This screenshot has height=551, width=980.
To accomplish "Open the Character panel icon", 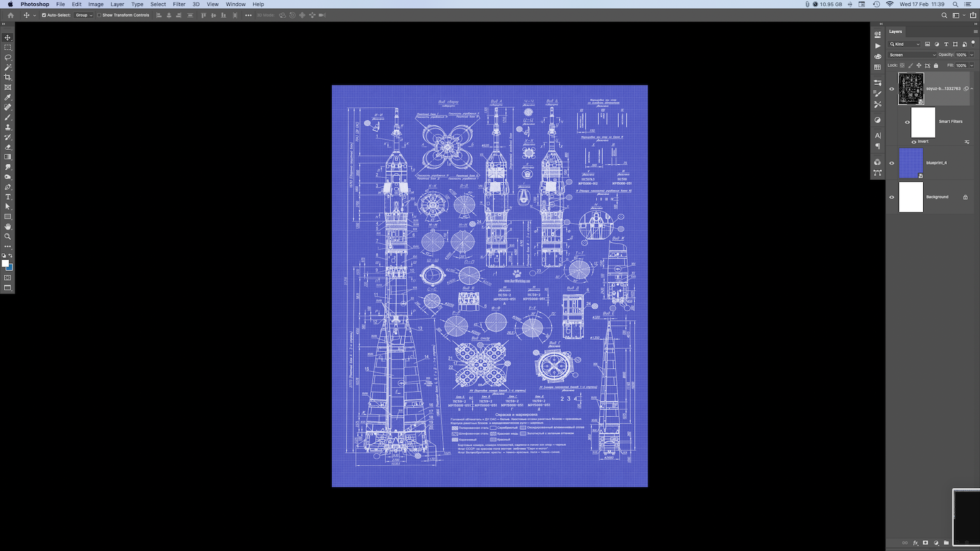I will click(x=877, y=135).
